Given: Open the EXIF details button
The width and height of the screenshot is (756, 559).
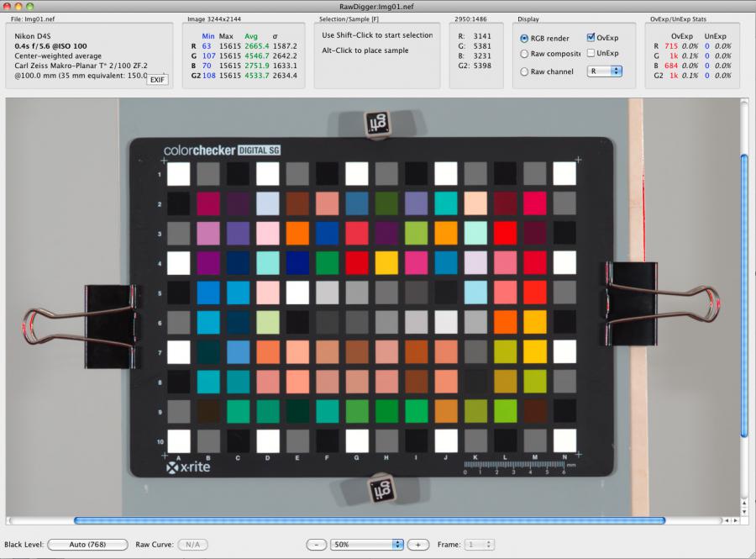Looking at the screenshot, I should (x=158, y=80).
